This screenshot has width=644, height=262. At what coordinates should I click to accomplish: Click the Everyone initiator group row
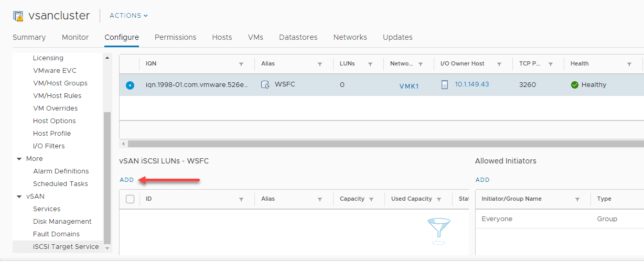(560, 219)
